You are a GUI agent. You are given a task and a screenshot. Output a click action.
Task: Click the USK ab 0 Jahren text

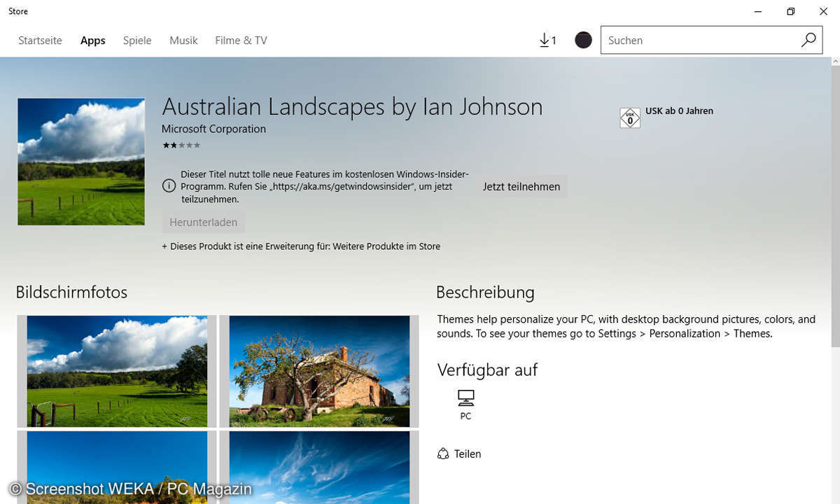coord(679,111)
